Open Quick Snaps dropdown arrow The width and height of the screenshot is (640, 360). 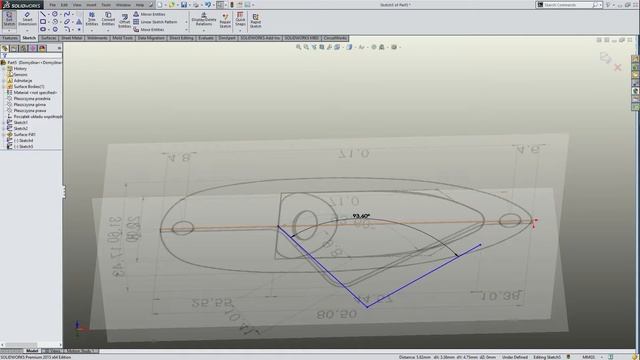pyautogui.click(x=240, y=31)
